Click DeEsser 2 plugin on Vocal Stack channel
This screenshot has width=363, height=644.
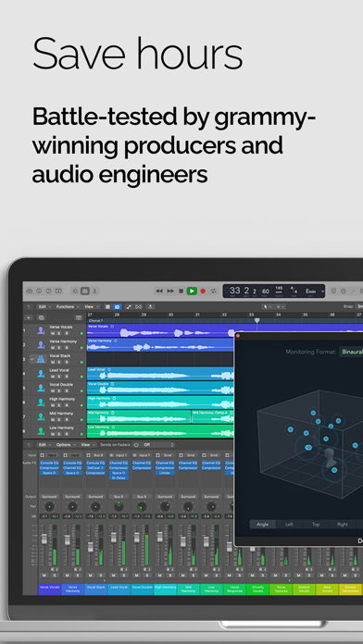pos(95,467)
